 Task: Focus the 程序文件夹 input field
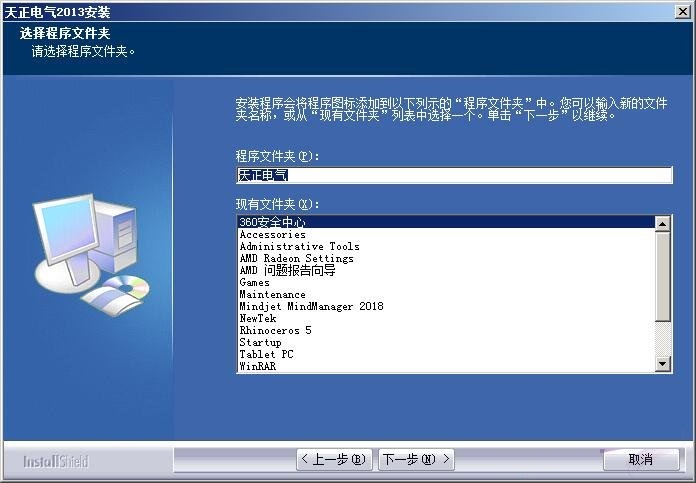[x=455, y=175]
